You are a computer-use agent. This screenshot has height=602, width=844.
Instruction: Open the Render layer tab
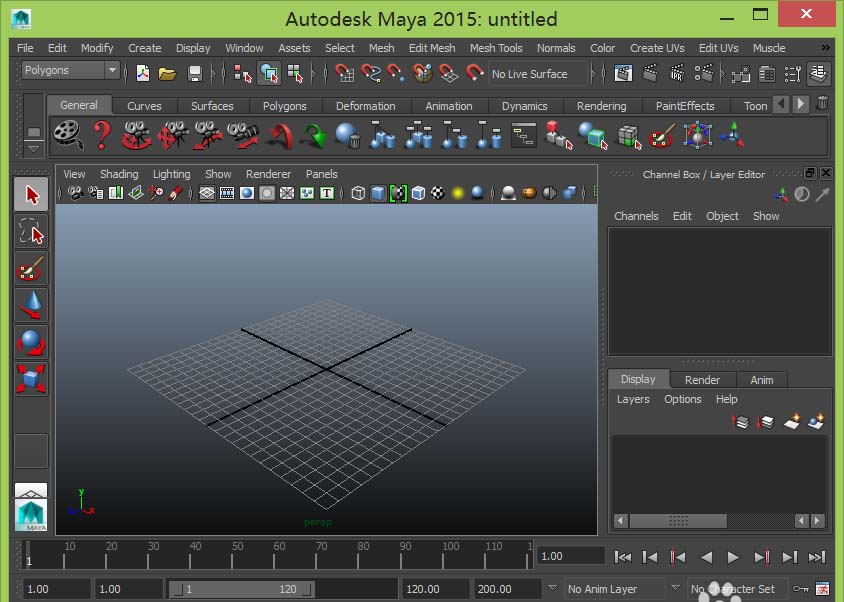pyautogui.click(x=702, y=379)
